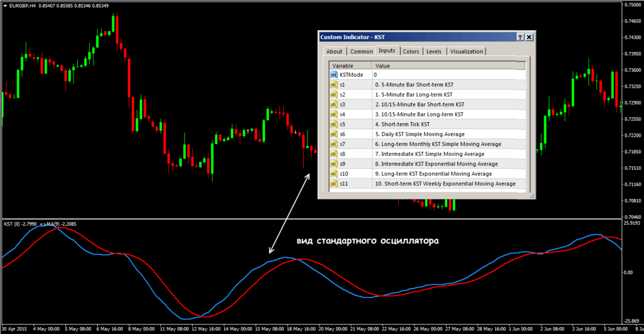Edit the KSTMode value field
This screenshot has width=644, height=334.
point(448,75)
